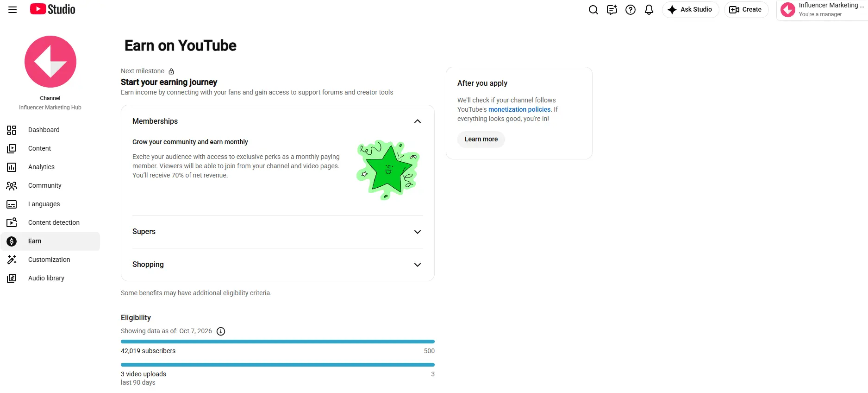Go to Customization menu label
The height and width of the screenshot is (393, 868).
point(49,260)
